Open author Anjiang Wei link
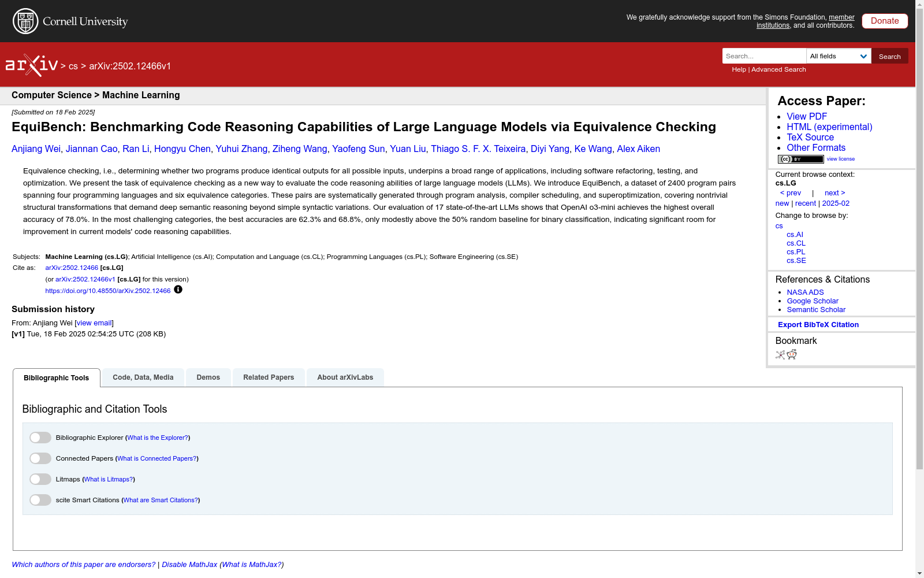The image size is (924, 578). [x=36, y=149]
